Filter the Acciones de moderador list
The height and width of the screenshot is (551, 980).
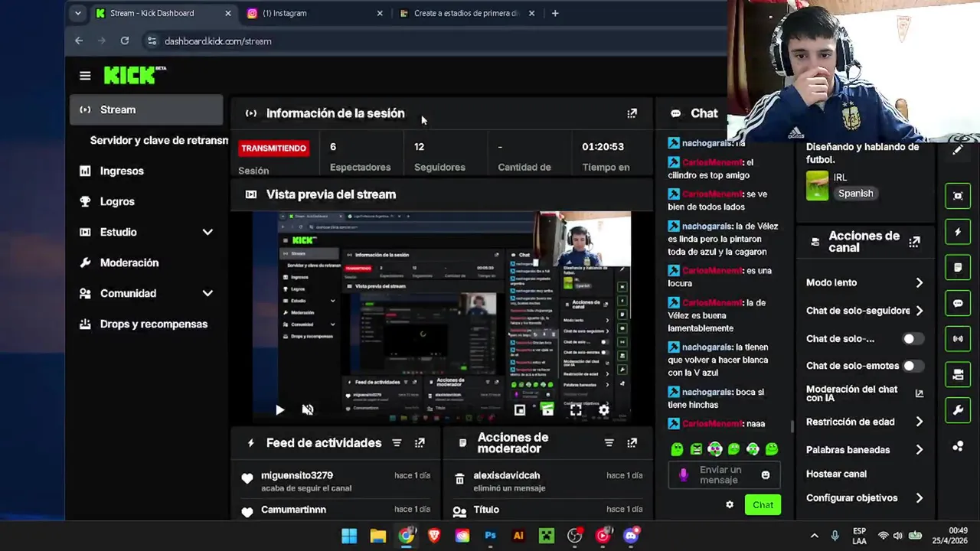(x=609, y=443)
